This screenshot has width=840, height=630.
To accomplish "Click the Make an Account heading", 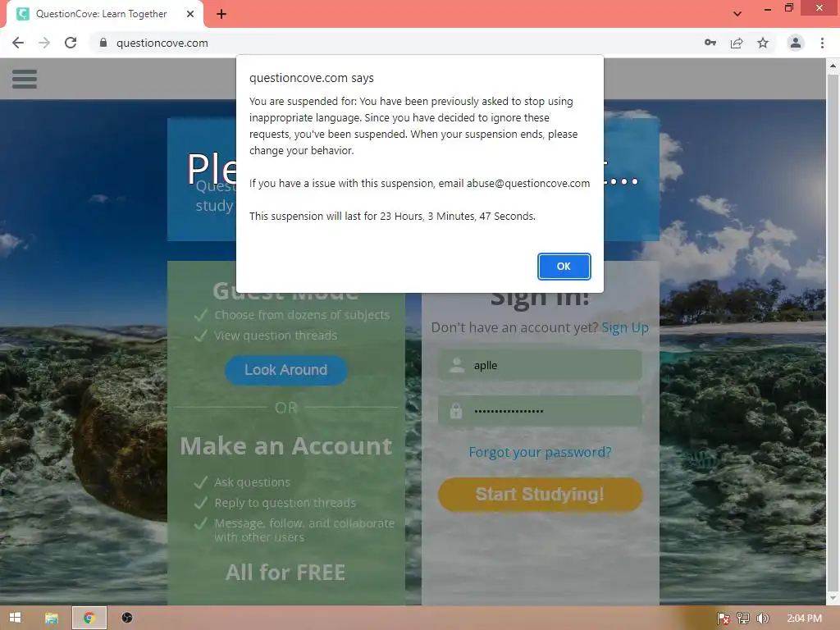I will click(286, 446).
